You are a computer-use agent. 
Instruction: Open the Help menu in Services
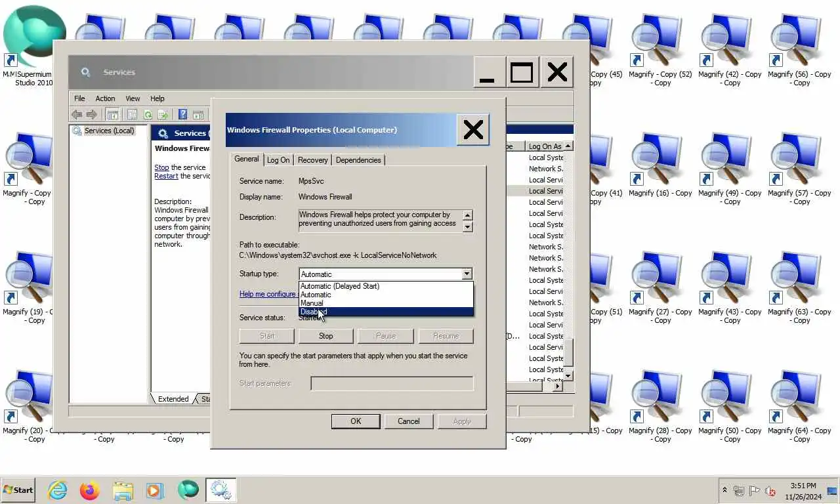pos(157,98)
